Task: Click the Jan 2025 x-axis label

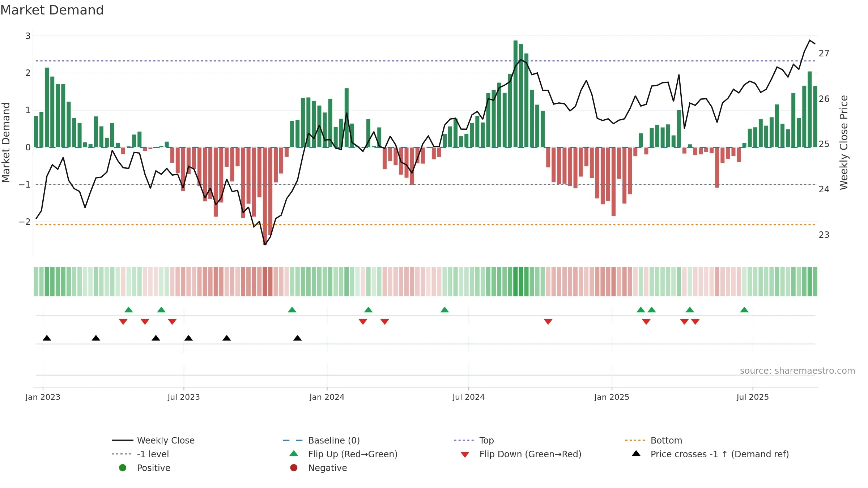Action: [x=612, y=397]
